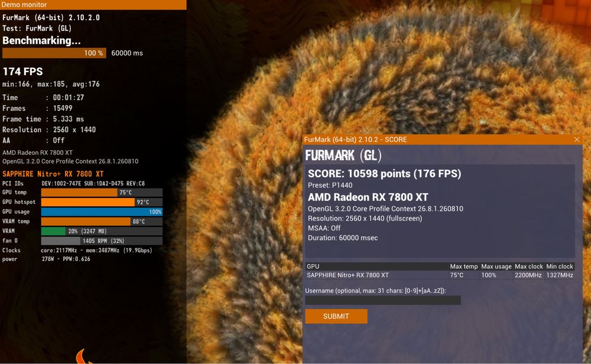This screenshot has height=364, width=591.
Task: Click the 75°C max temp table cell
Action: point(456,275)
